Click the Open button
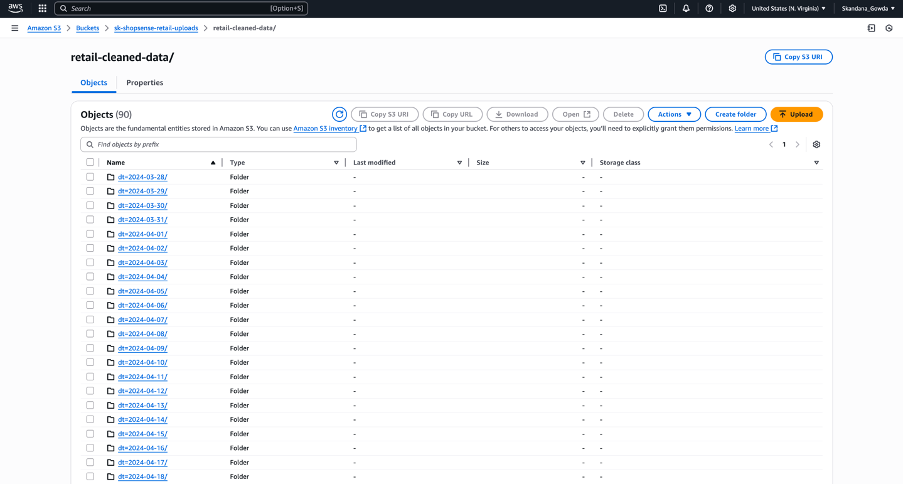The image size is (904, 484). 575,114
